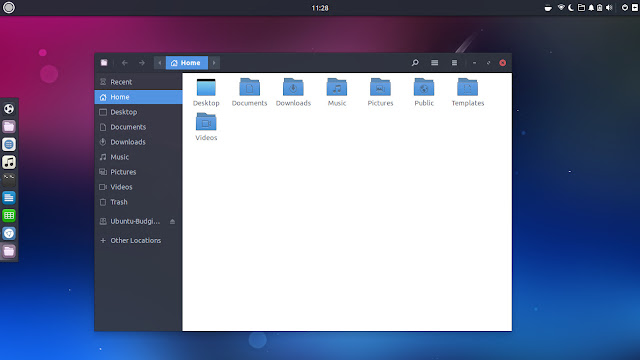Launch the music notes app in dock
The width and height of the screenshot is (640, 360).
coord(9,162)
